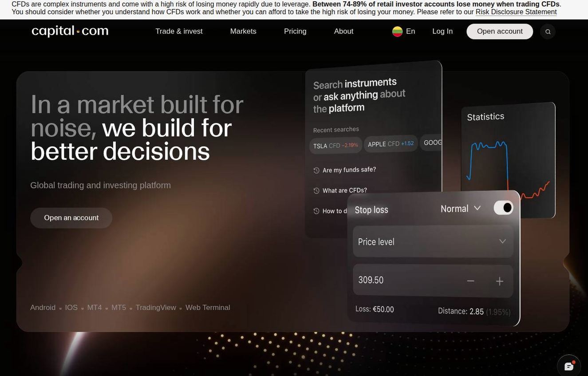Click the Android platform link
Image resolution: width=588 pixels, height=376 pixels.
pyautogui.click(x=43, y=308)
